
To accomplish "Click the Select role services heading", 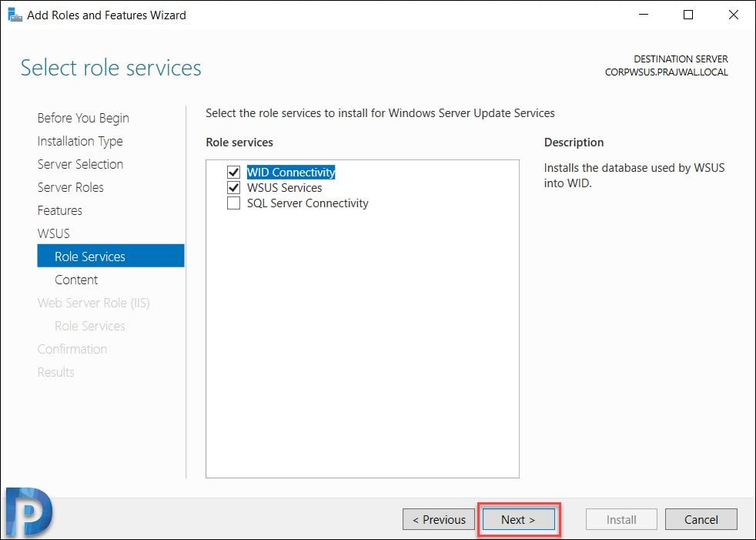I will coord(111,68).
